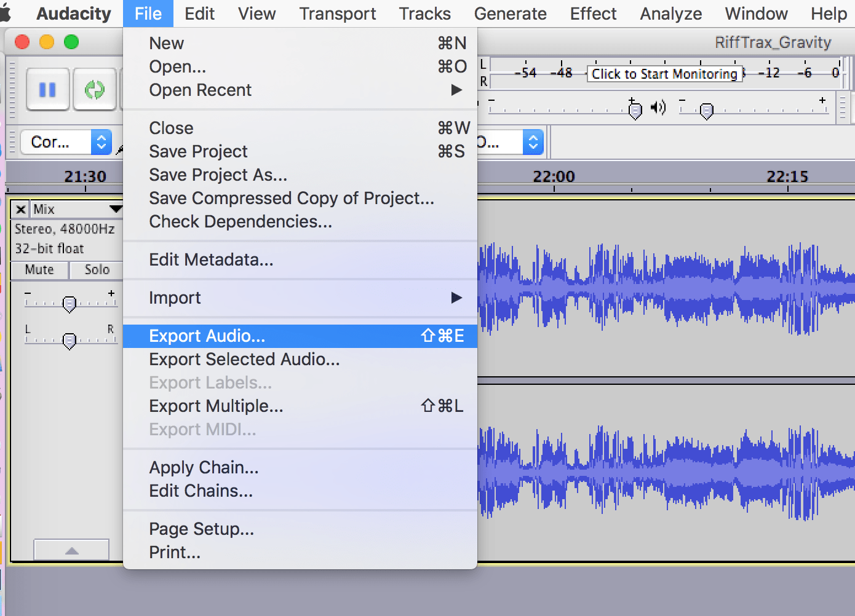Open the Mix track name dropdown triangle

[116, 209]
